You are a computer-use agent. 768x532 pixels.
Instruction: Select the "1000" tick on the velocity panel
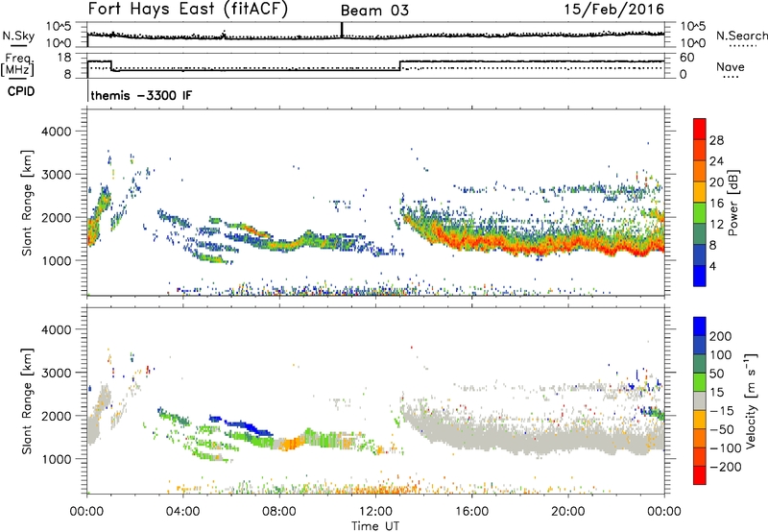click(57, 459)
